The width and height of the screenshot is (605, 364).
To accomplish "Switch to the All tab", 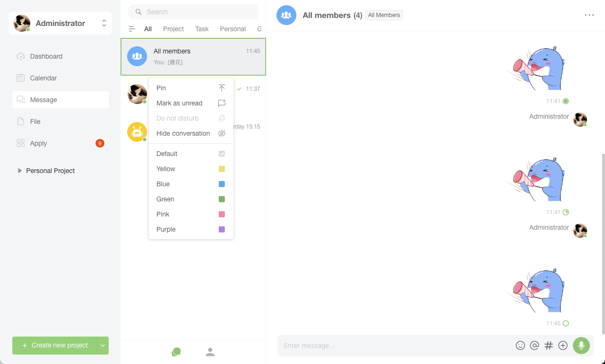I will pos(148,29).
